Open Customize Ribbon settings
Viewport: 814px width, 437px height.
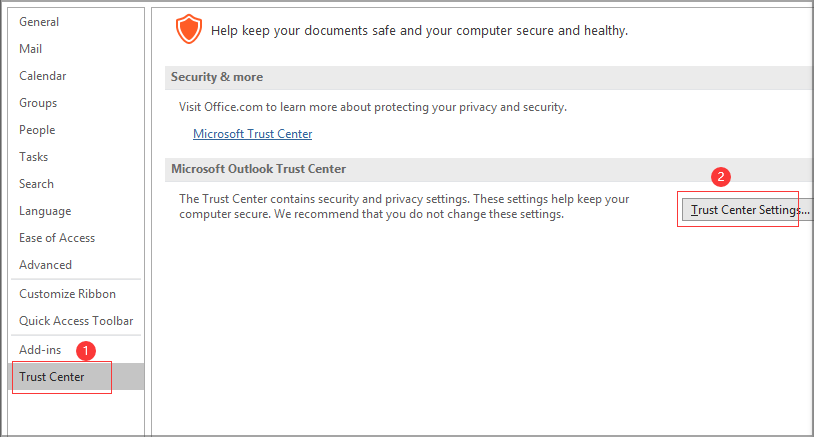67,294
